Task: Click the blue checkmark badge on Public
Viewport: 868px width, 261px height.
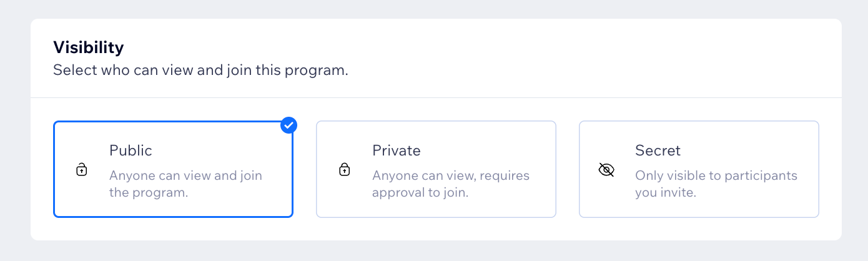Action: (x=288, y=125)
